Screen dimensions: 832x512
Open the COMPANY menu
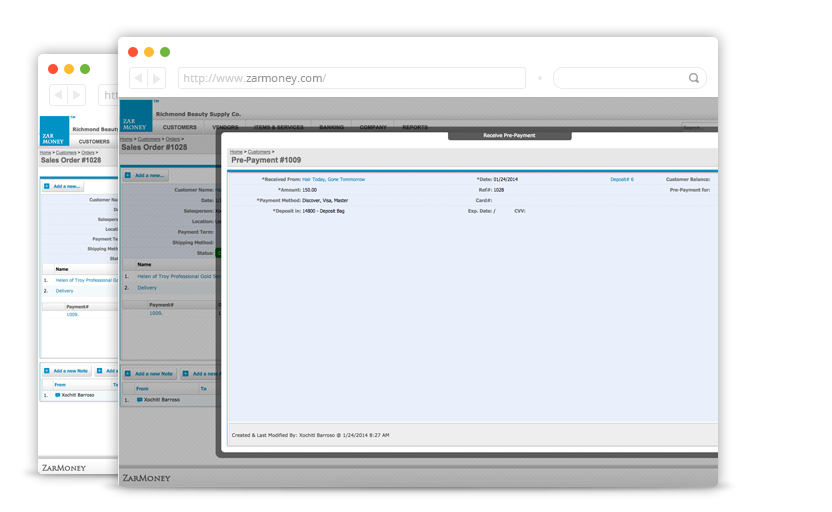(373, 127)
